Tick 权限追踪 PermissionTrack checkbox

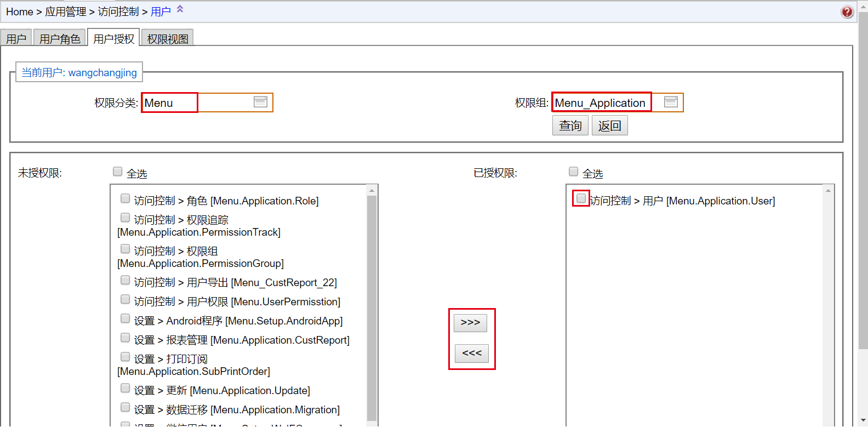[125, 218]
